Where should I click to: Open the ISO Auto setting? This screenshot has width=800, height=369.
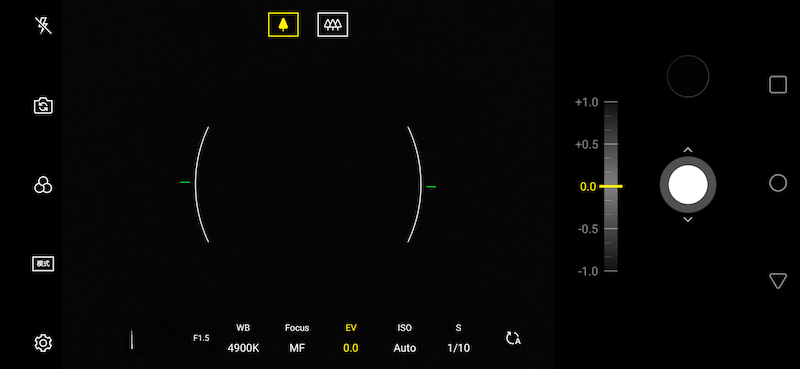click(405, 338)
